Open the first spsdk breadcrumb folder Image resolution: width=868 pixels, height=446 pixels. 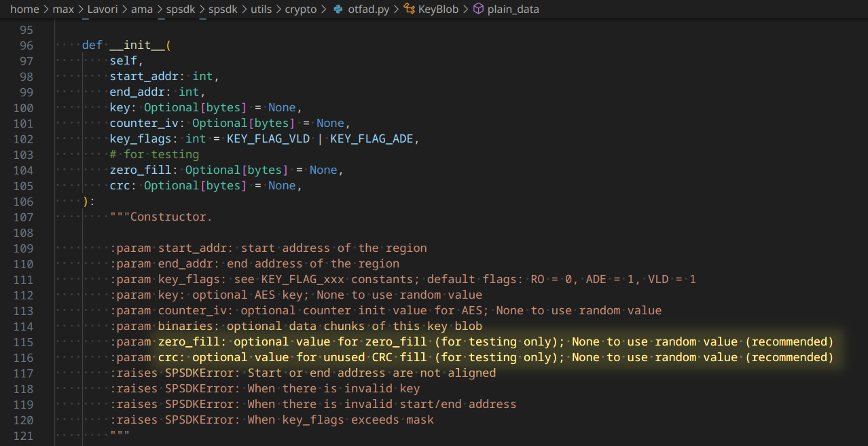click(x=180, y=9)
